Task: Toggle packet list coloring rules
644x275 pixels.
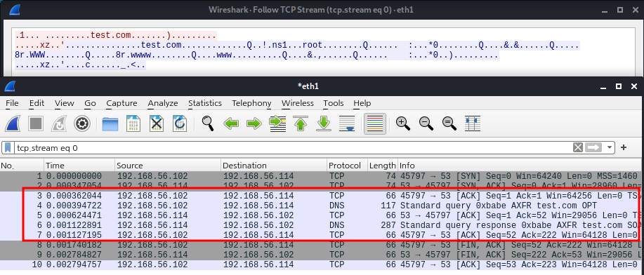Action: 374,123
